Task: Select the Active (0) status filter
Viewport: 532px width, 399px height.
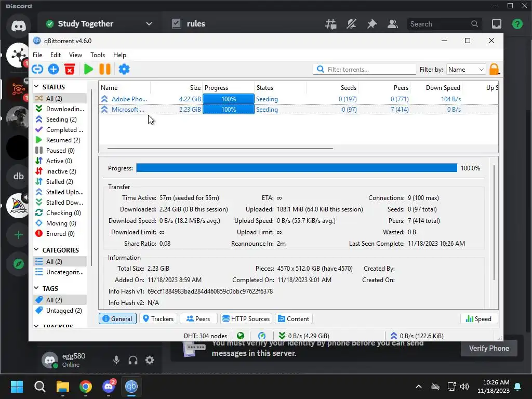Action: [60, 161]
